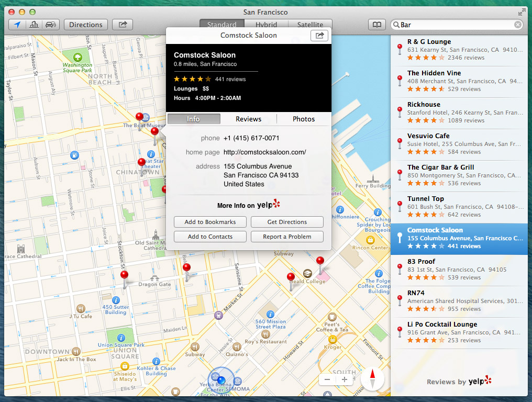Toggle traffic display with the car icon
Viewport: 532px width, 402px height.
(51, 25)
